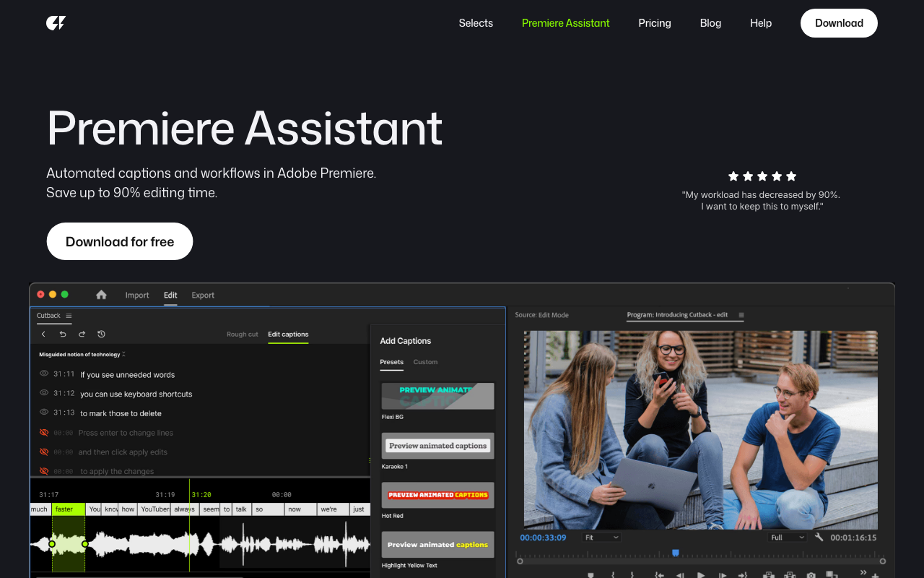Click the back chevron in Cutback panel
This screenshot has height=578, width=924.
click(x=43, y=335)
